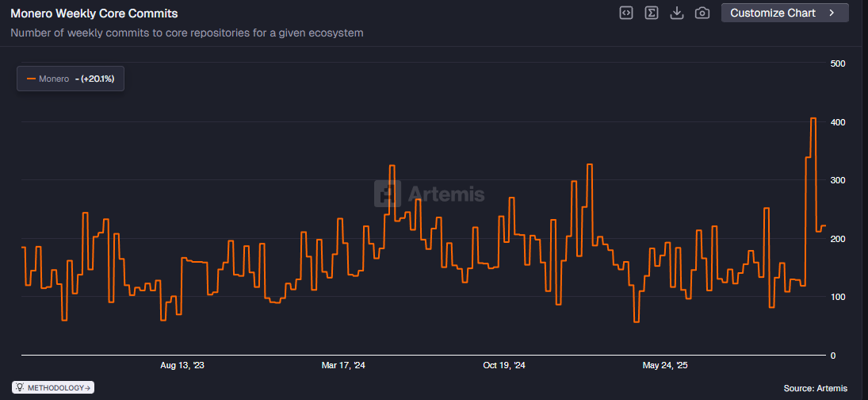
Task: Download the chart data
Action: pos(676,13)
